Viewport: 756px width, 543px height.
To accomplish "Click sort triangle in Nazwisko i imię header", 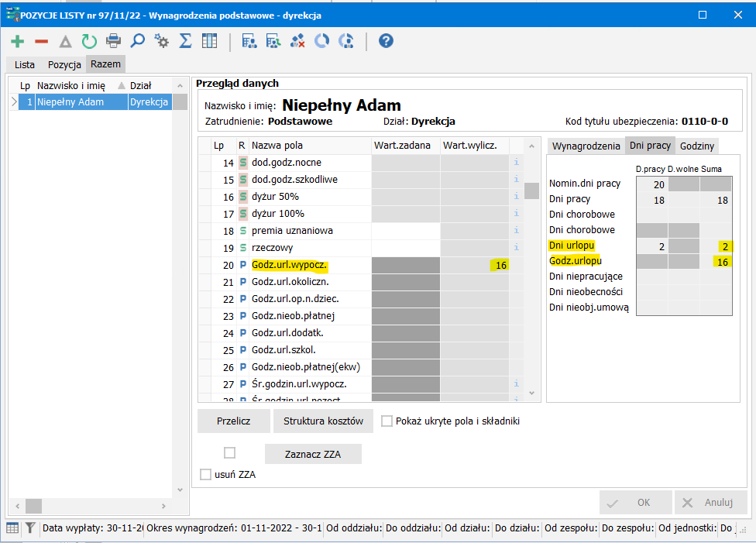I will [122, 85].
